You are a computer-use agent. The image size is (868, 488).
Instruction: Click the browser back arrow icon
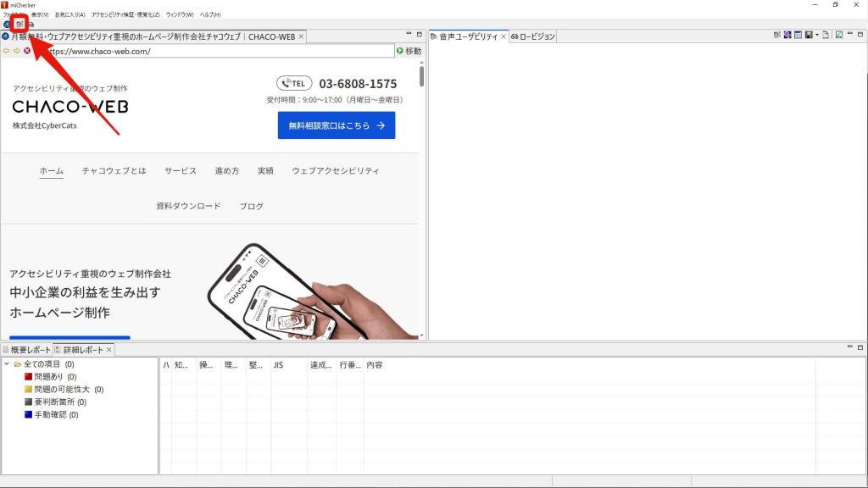[x=7, y=51]
